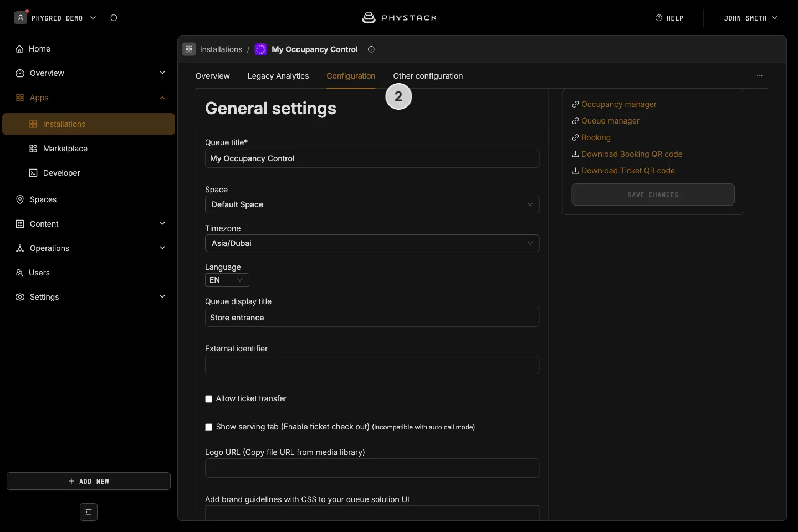Viewport: 798px width, 532px height.
Task: Expand the Settings sidebar section
Action: click(x=162, y=297)
